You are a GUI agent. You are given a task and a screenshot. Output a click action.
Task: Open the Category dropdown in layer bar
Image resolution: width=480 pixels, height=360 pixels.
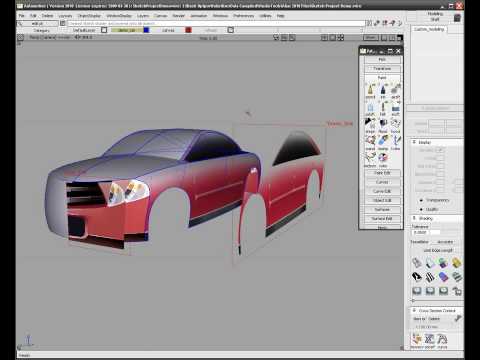41,30
